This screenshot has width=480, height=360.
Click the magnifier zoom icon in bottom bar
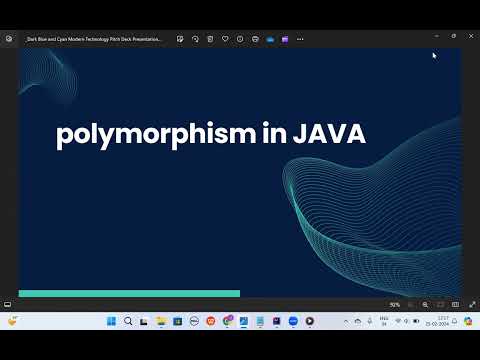(425, 305)
